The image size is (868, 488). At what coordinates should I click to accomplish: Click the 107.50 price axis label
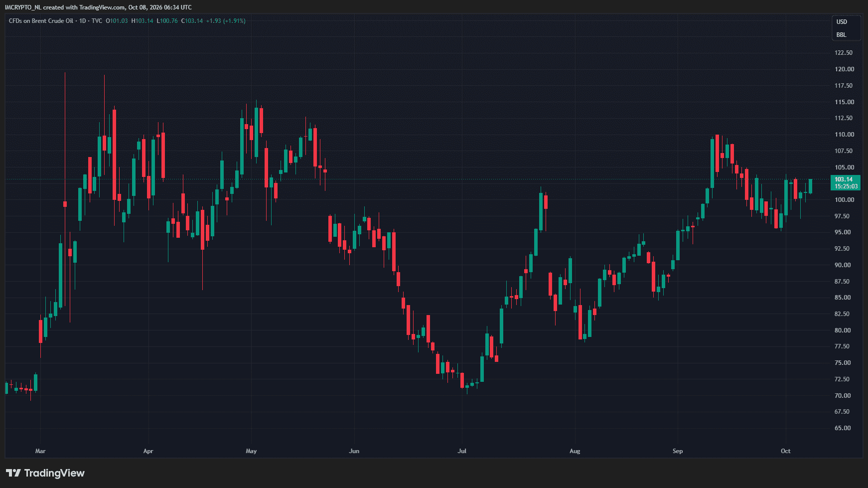(x=844, y=151)
